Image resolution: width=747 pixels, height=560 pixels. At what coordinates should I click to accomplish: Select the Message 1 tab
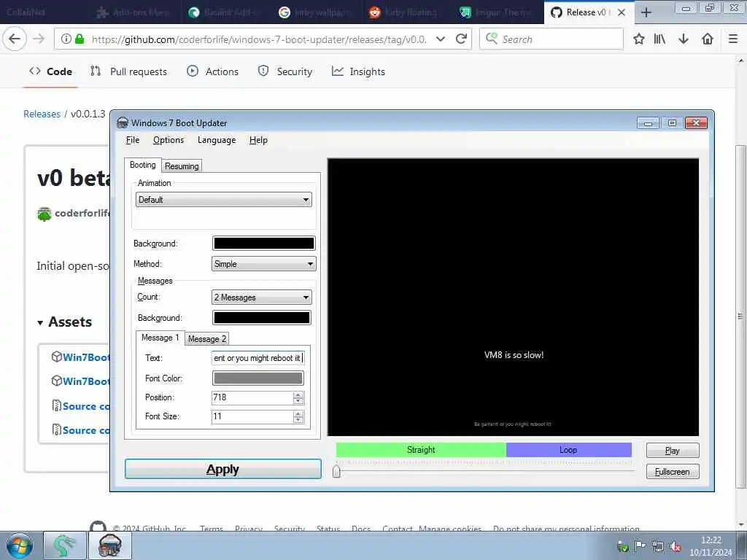[x=160, y=337]
